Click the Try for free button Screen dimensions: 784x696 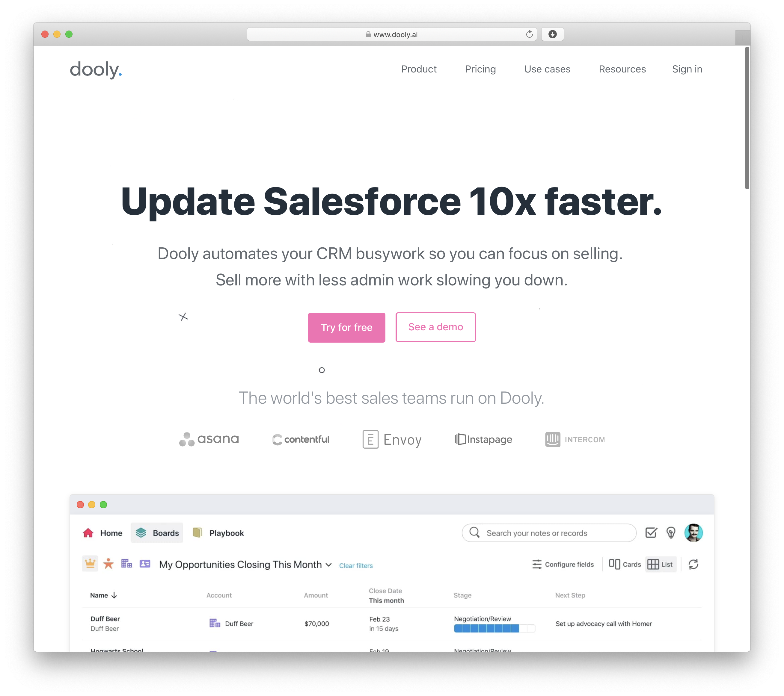coord(347,327)
